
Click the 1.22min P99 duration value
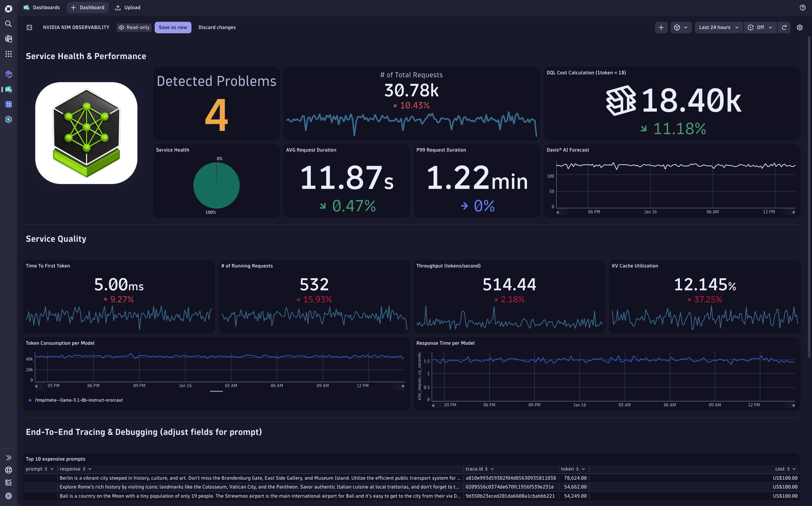click(477, 178)
